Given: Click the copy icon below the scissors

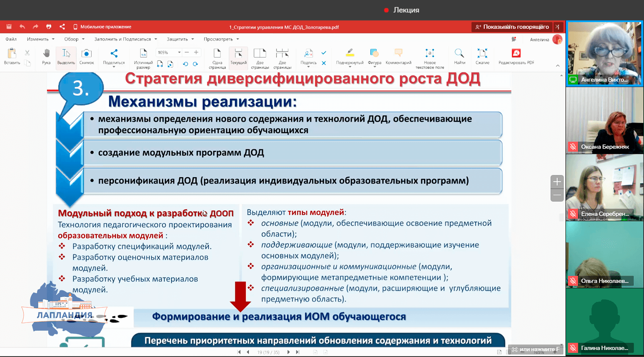Looking at the screenshot, I should point(27,63).
